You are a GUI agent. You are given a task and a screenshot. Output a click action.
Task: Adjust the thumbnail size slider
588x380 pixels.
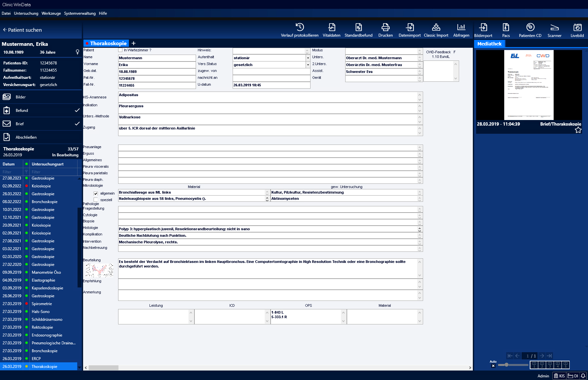(507, 365)
